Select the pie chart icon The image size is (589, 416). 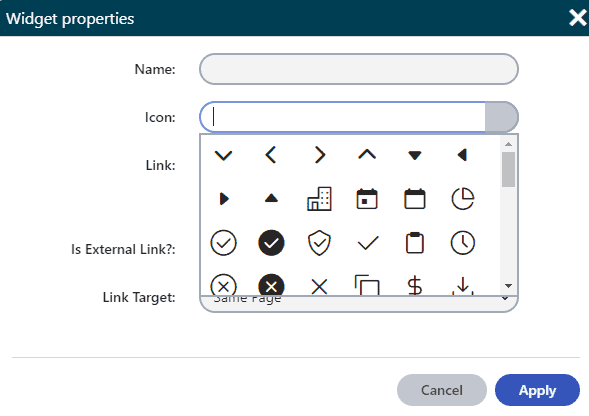pos(463,198)
